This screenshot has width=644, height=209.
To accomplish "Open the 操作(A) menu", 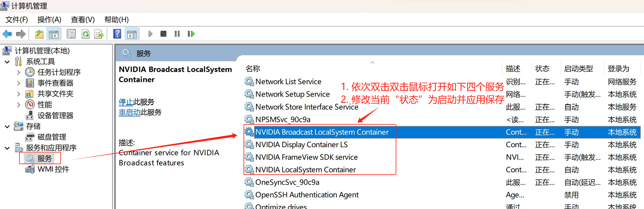I will click(49, 20).
